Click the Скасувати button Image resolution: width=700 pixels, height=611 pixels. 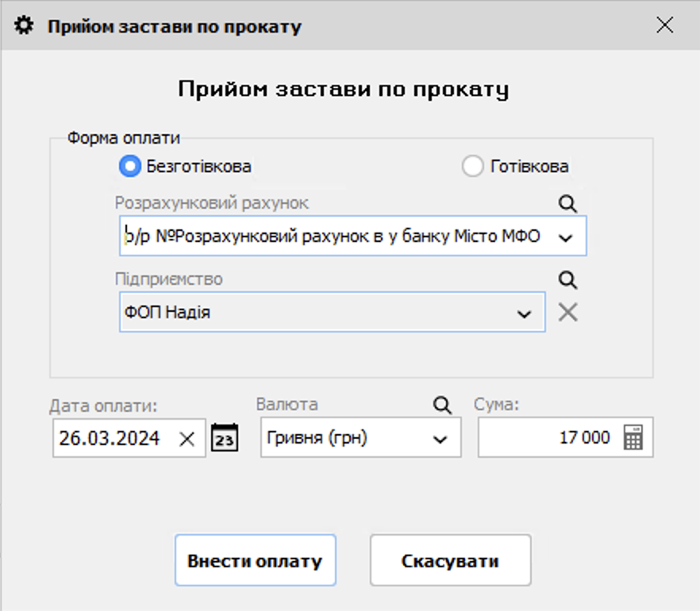tap(450, 560)
